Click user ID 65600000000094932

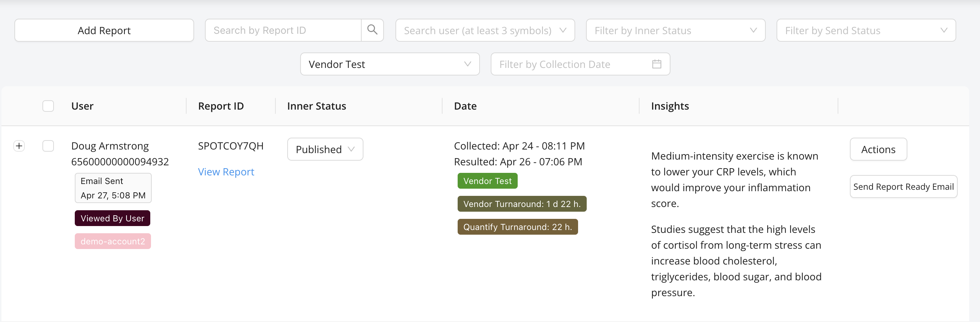pyautogui.click(x=120, y=162)
